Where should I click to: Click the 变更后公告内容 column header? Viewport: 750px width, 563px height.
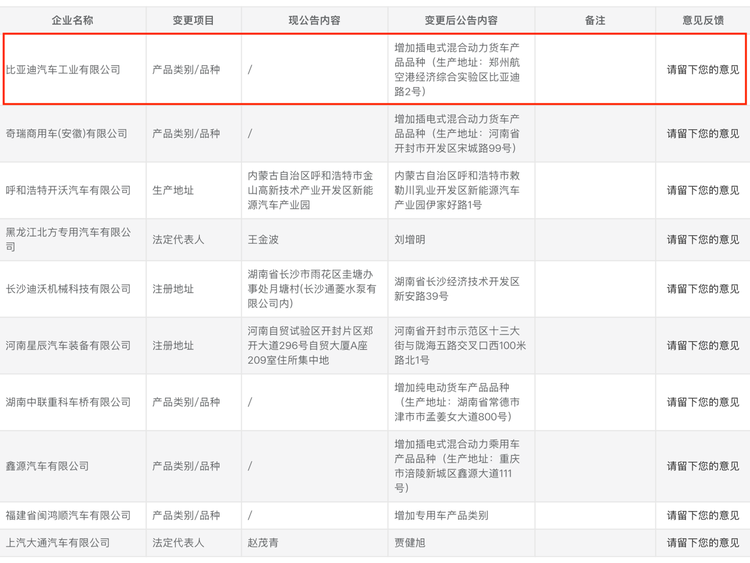[x=461, y=20]
